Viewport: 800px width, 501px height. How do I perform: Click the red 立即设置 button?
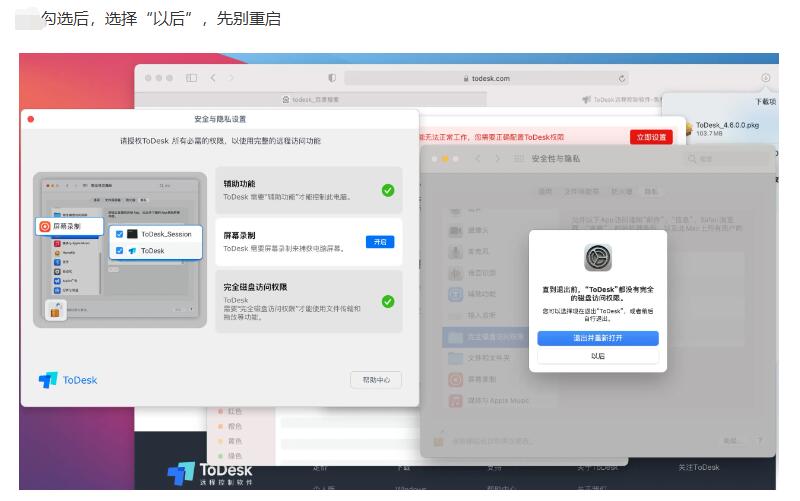(x=651, y=137)
